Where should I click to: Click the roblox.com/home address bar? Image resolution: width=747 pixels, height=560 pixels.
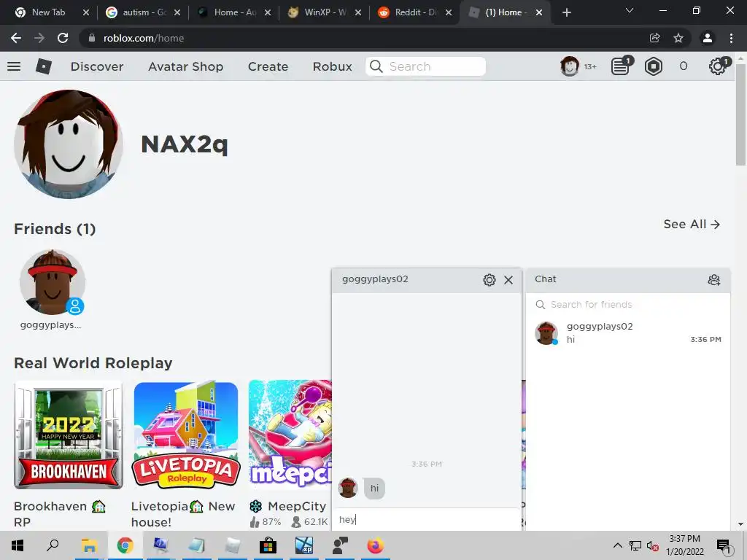(x=362, y=38)
